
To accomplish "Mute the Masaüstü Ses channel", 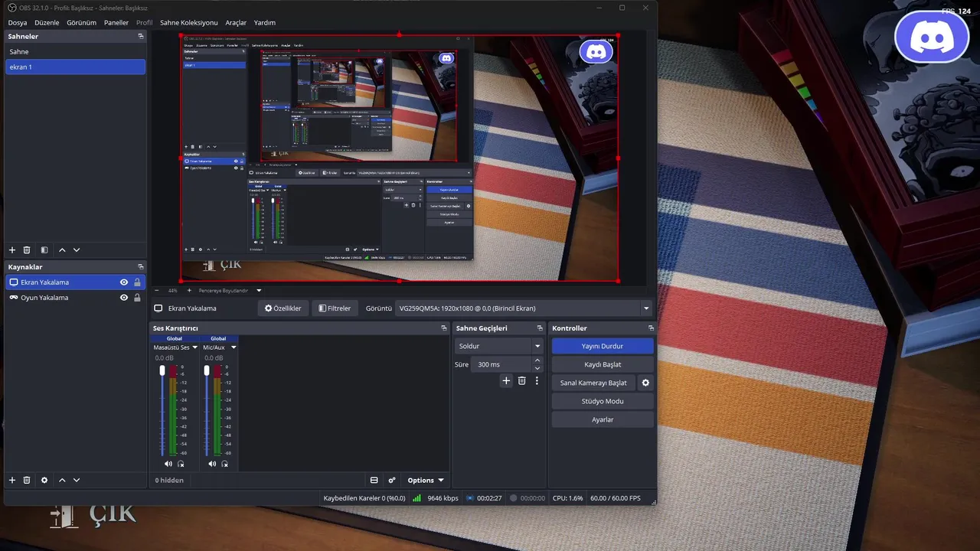I will pyautogui.click(x=168, y=464).
